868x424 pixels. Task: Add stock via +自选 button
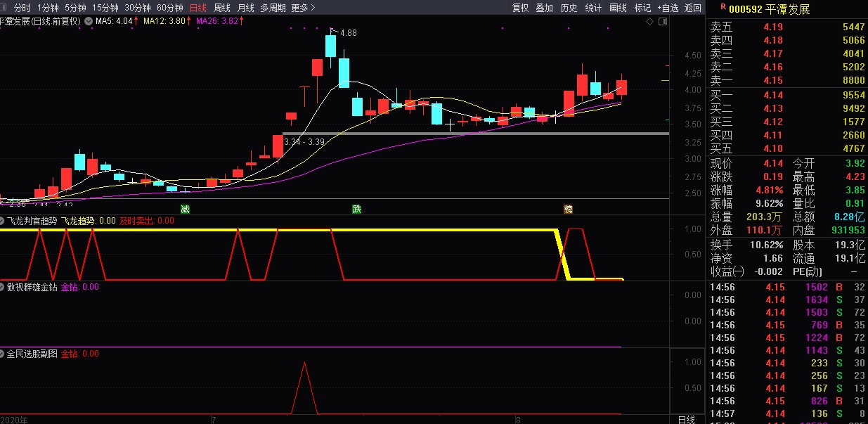(666, 8)
